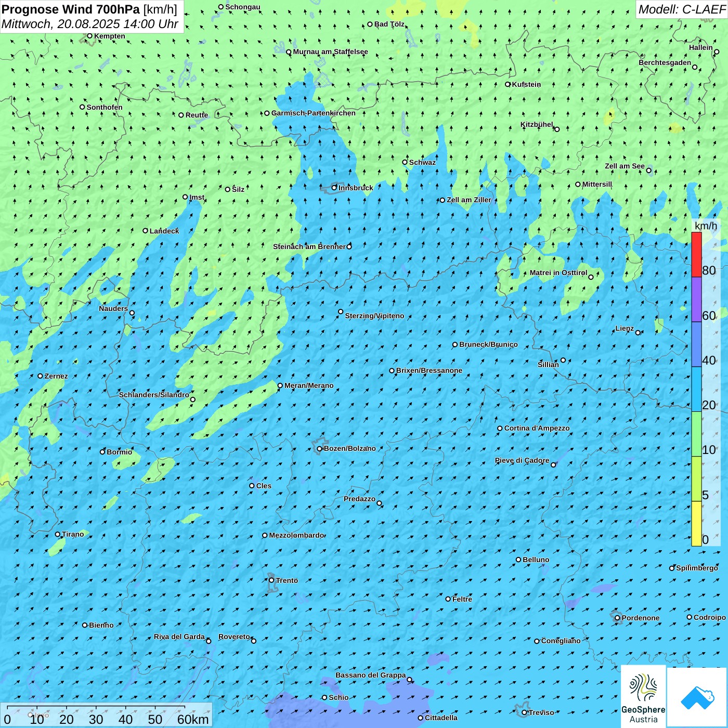Select the Trento city marker

click(x=271, y=580)
